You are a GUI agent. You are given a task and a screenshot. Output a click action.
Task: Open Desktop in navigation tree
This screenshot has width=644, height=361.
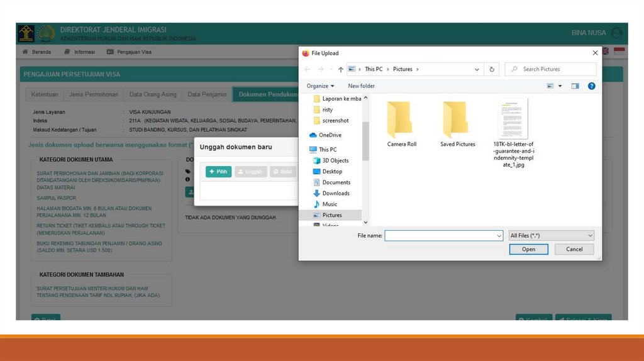pos(328,171)
